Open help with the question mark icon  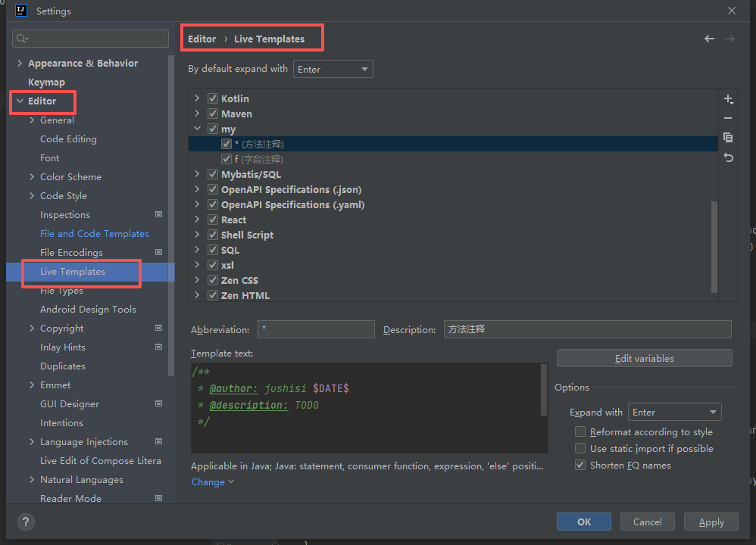(x=26, y=522)
